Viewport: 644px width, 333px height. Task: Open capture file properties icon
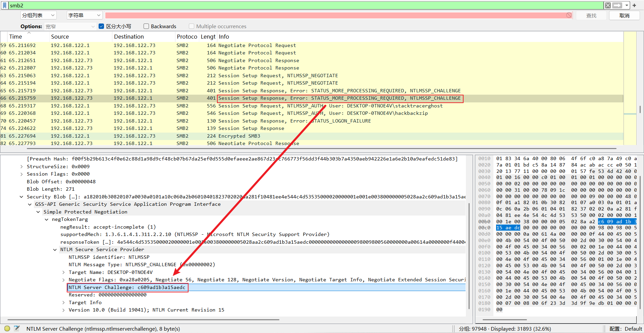tap(17, 329)
